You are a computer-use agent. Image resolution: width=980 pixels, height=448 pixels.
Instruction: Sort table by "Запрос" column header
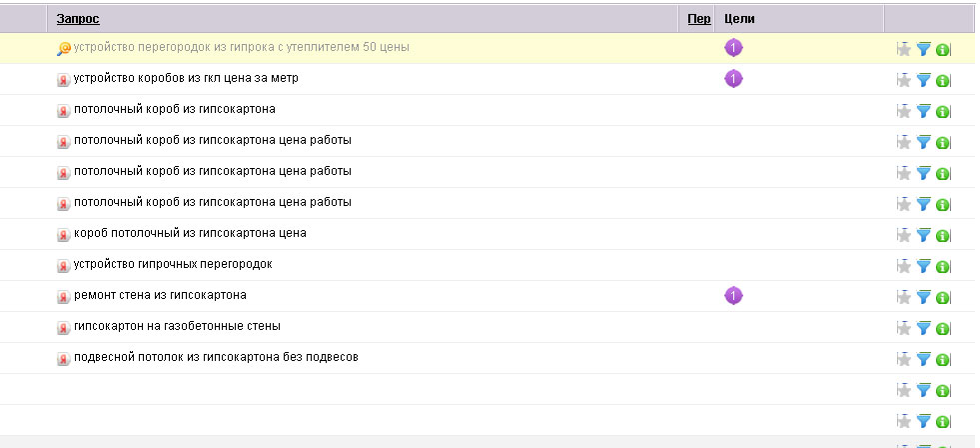coord(78,19)
